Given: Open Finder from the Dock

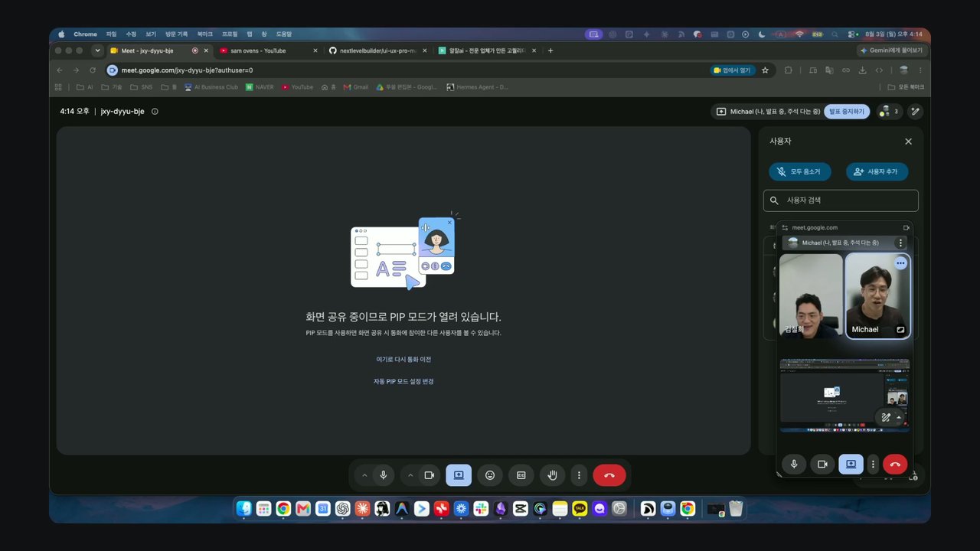Looking at the screenshot, I should point(244,508).
